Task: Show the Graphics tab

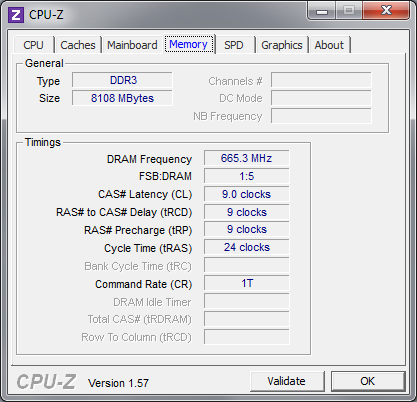Action: pyautogui.click(x=282, y=45)
